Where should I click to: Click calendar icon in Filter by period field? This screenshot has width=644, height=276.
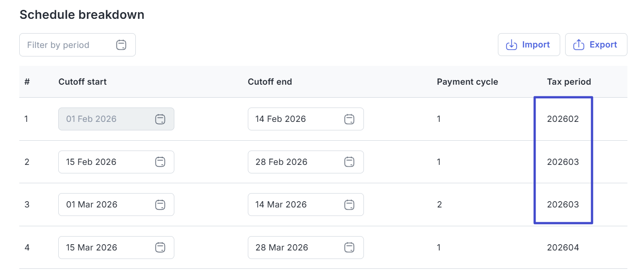pos(121,45)
